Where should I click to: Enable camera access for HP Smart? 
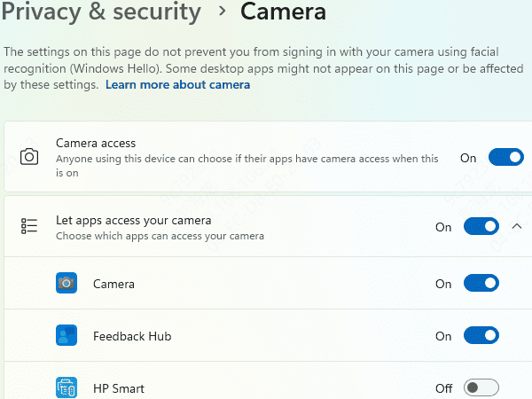click(481, 387)
